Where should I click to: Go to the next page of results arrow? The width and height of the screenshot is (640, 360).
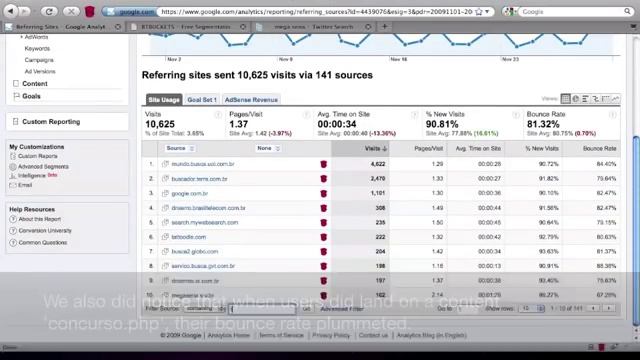pyautogui.click(x=609, y=309)
